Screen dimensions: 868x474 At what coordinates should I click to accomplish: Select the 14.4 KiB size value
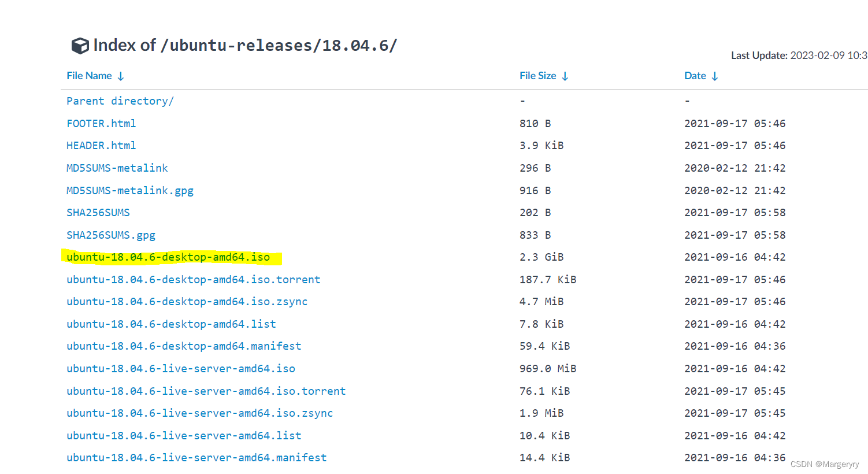(545, 458)
